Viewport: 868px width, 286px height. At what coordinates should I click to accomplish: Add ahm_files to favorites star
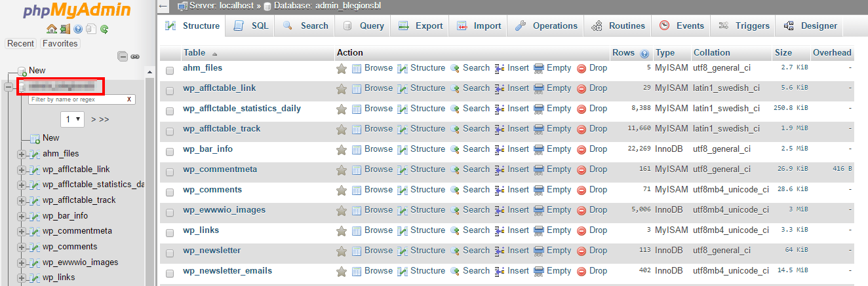coord(342,68)
